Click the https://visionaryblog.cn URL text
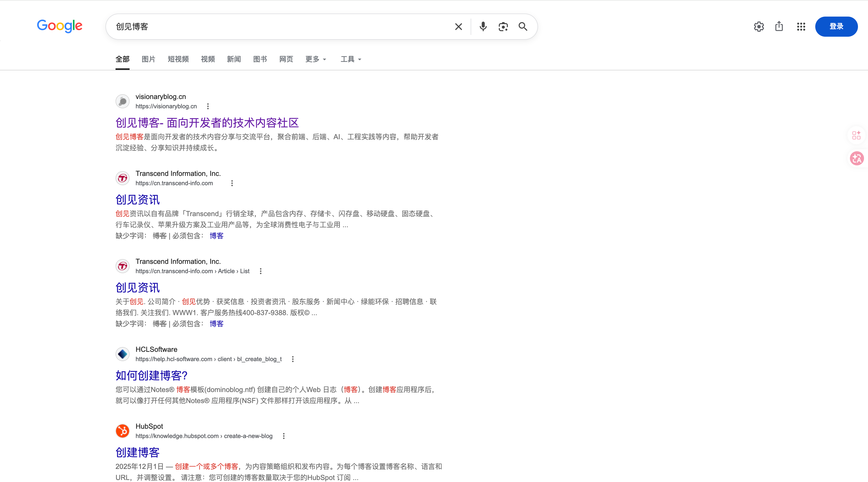 pyautogui.click(x=166, y=107)
